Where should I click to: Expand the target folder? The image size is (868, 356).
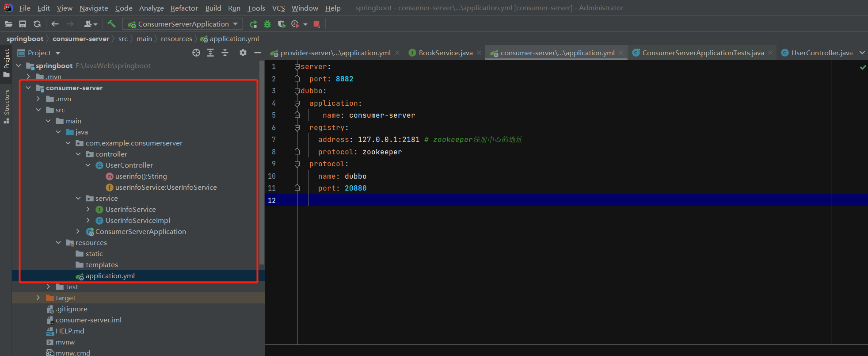pyautogui.click(x=38, y=298)
